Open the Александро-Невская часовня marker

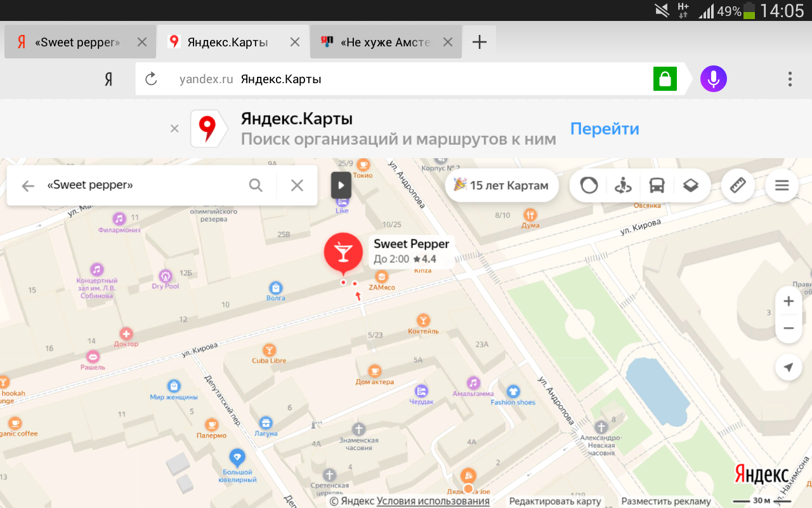click(x=601, y=427)
